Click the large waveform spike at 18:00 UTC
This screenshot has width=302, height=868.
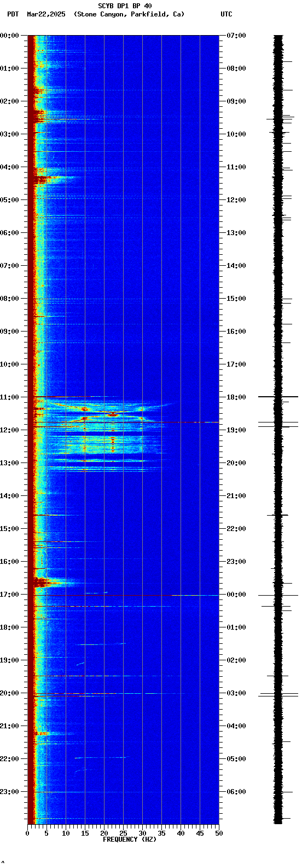coord(278,396)
